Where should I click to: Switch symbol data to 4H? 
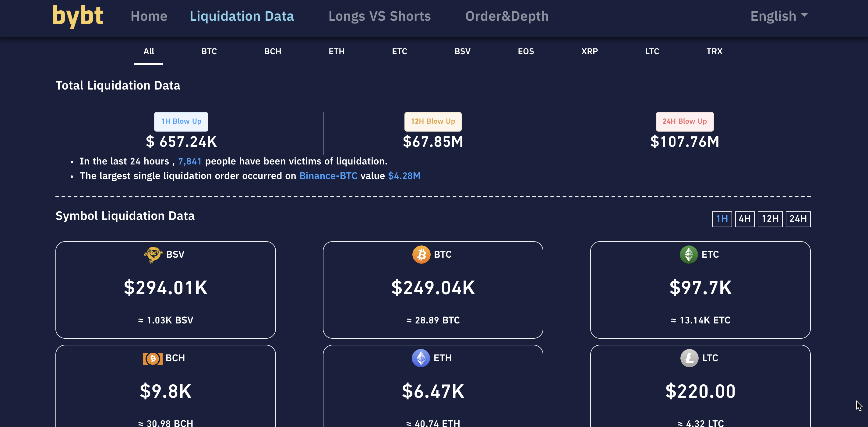[744, 219]
